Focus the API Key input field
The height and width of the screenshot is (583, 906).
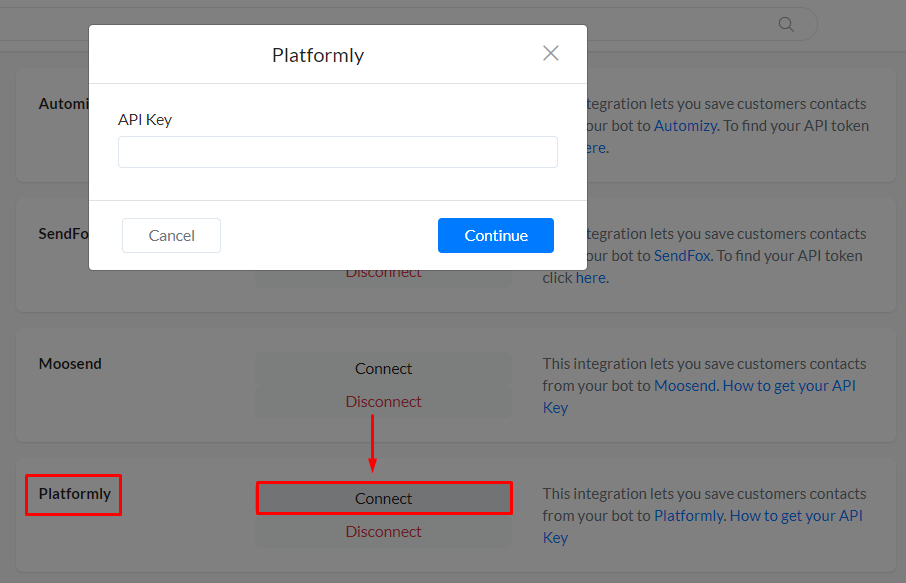coord(338,152)
